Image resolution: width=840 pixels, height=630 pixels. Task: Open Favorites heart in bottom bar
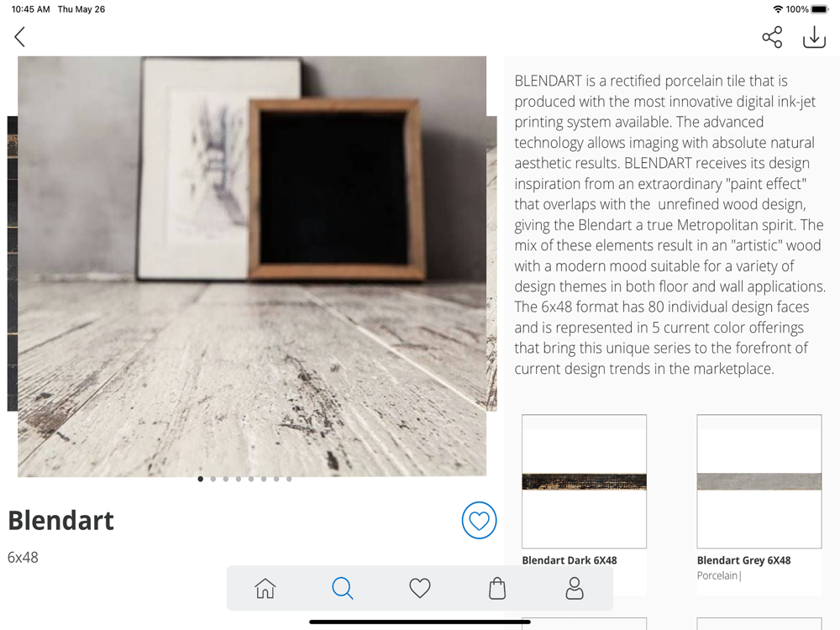tap(420, 588)
